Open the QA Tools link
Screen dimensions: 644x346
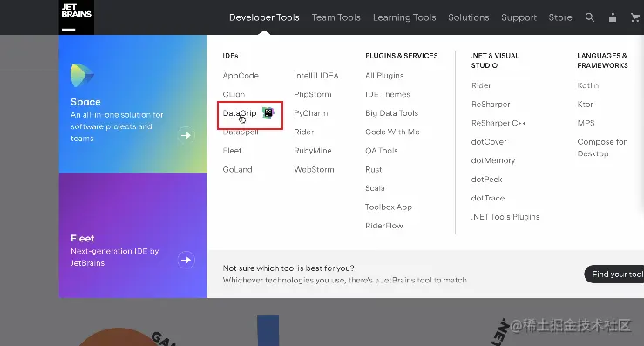pos(382,151)
